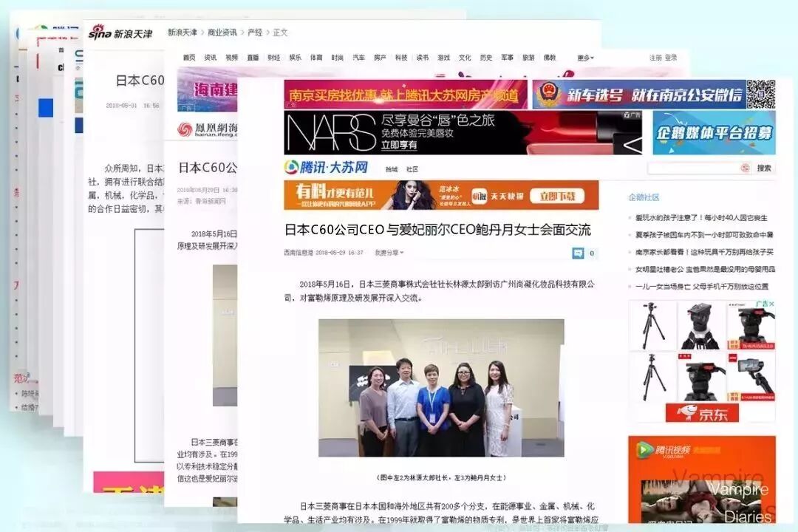Screen dimensions: 798x532
Task: Click the 注册 link on the Sina page
Action: pos(655,58)
